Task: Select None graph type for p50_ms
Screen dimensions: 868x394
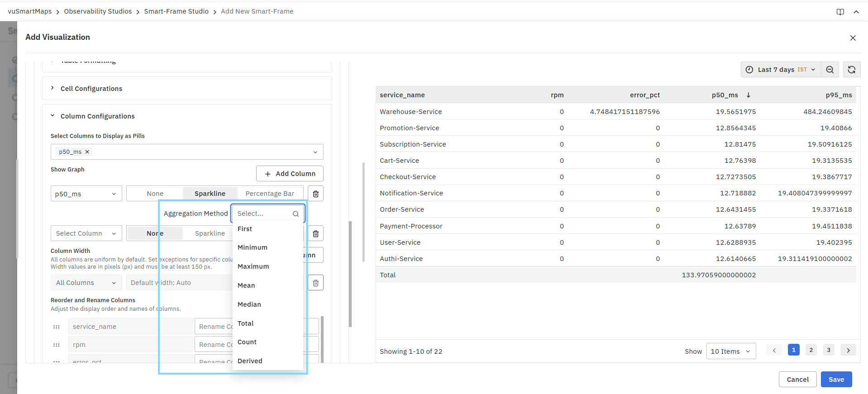Action: tap(155, 194)
